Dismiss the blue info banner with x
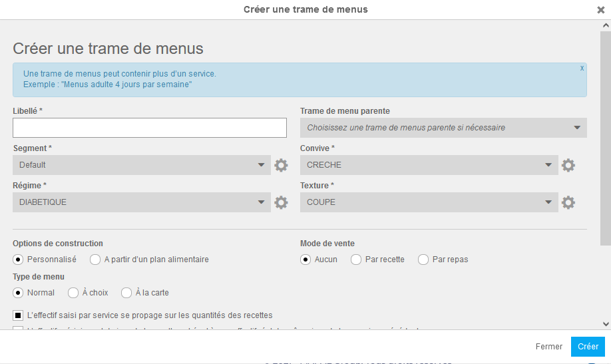The image size is (611, 364). point(582,68)
